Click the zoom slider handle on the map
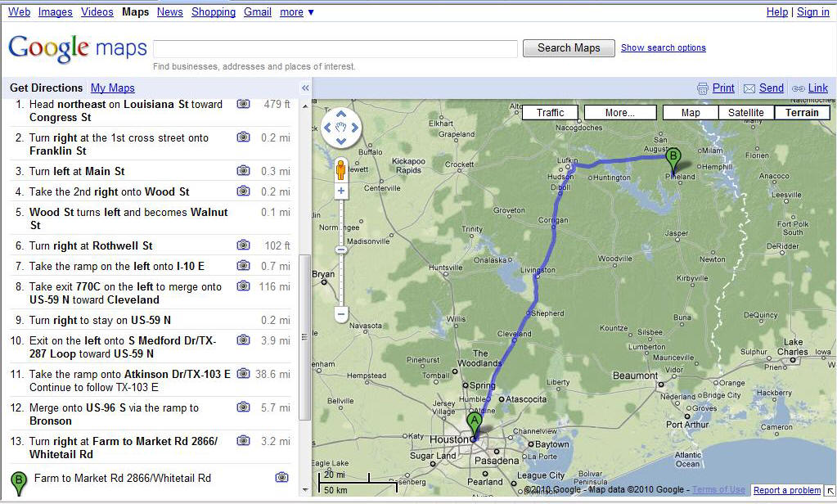Viewport: 837px width, 504px height. coord(341,250)
